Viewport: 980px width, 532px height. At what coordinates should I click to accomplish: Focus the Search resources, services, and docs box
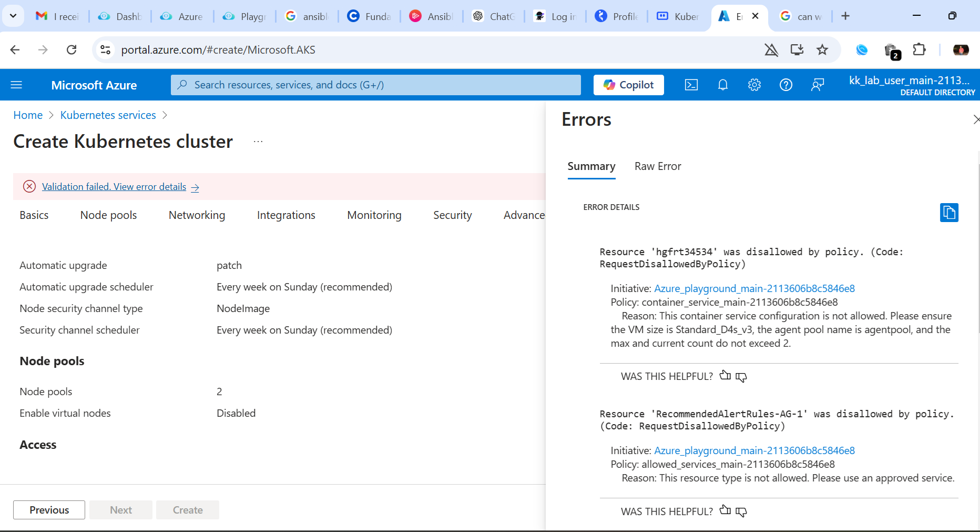pyautogui.click(x=376, y=85)
